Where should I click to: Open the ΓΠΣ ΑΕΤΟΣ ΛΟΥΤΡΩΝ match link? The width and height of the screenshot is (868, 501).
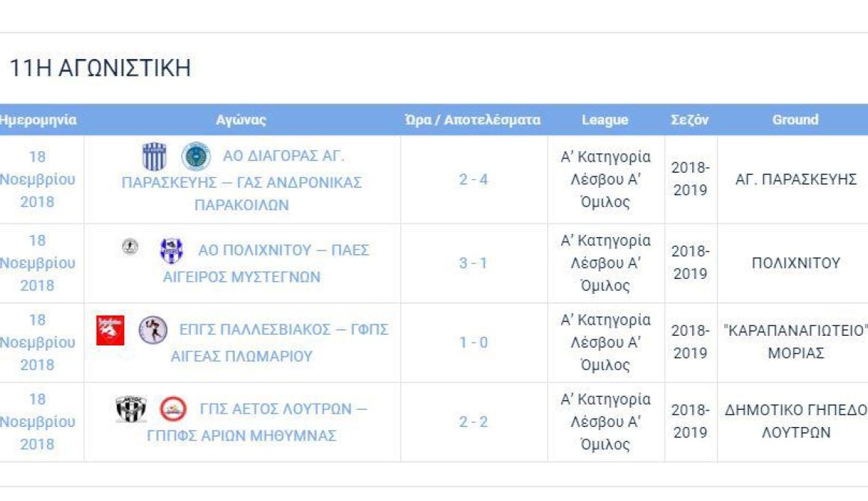[257, 422]
